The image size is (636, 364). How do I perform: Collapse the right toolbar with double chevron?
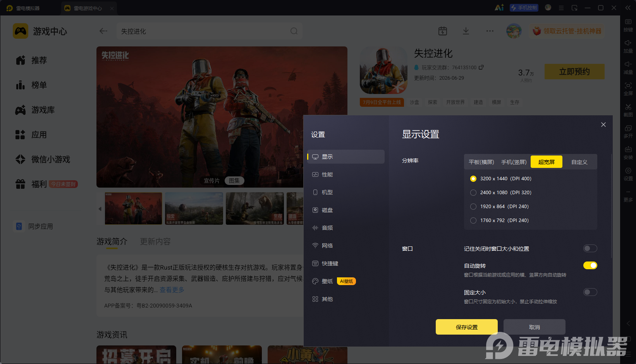(x=628, y=8)
